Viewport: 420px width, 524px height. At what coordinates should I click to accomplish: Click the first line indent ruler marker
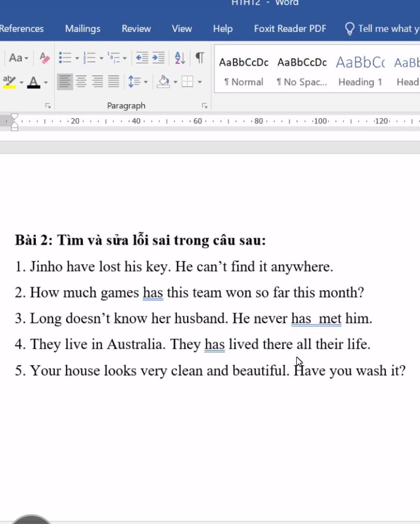pos(14,117)
